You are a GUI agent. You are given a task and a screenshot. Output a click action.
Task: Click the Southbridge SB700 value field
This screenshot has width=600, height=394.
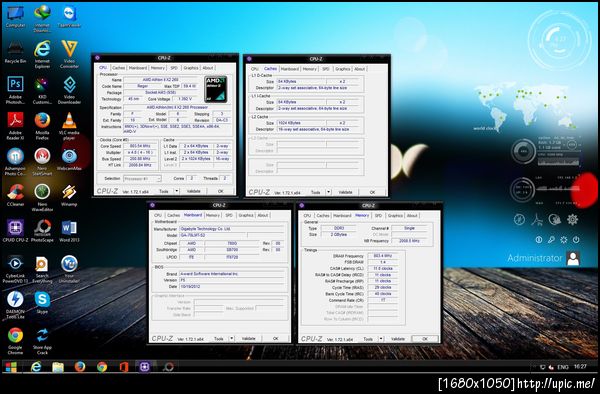click(232, 249)
